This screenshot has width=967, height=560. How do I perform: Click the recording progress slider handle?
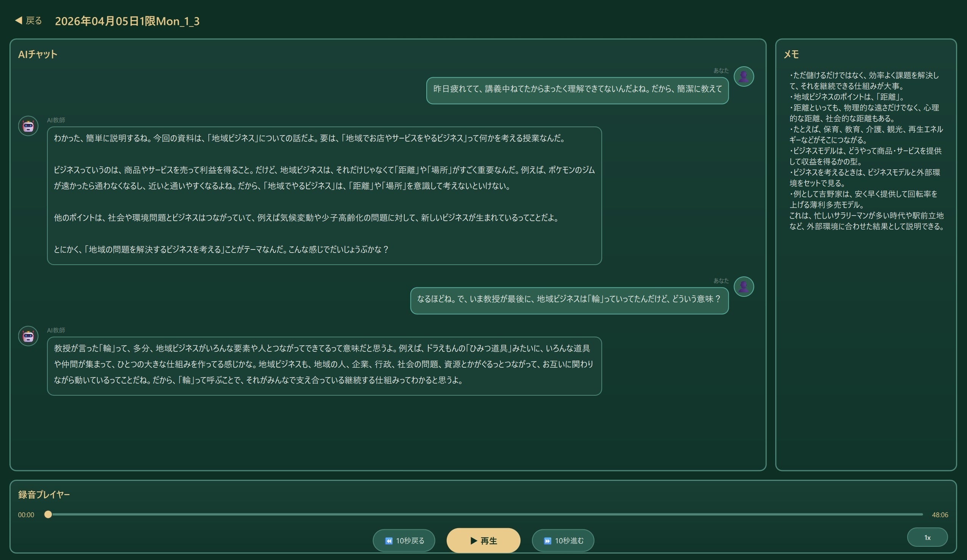[48, 514]
